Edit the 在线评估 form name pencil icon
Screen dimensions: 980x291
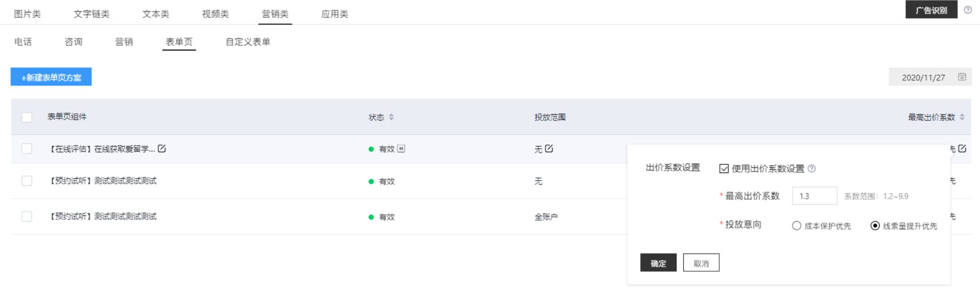(x=162, y=149)
